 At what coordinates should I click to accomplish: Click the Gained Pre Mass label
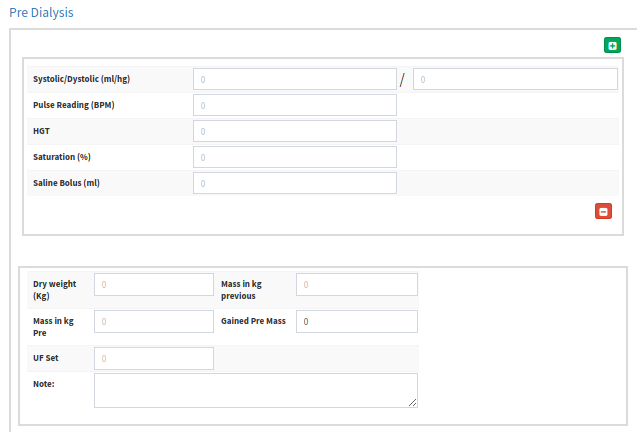tap(254, 322)
